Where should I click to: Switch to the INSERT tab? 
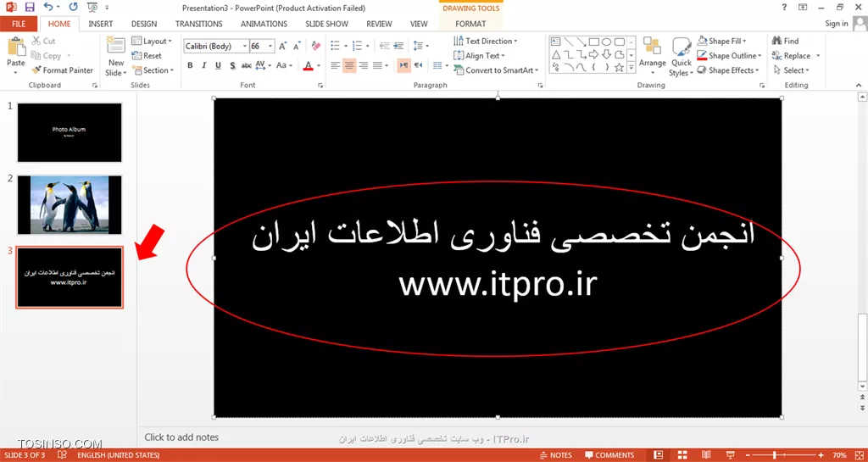[101, 24]
